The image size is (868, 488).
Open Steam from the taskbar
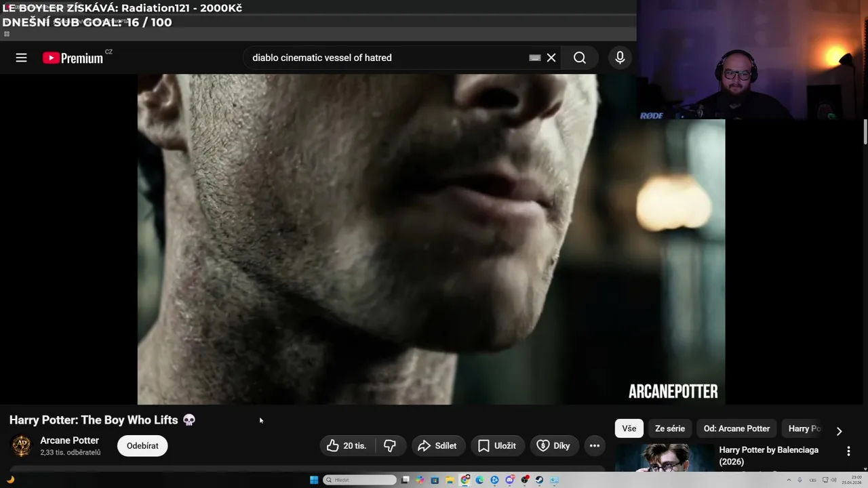[x=539, y=480]
